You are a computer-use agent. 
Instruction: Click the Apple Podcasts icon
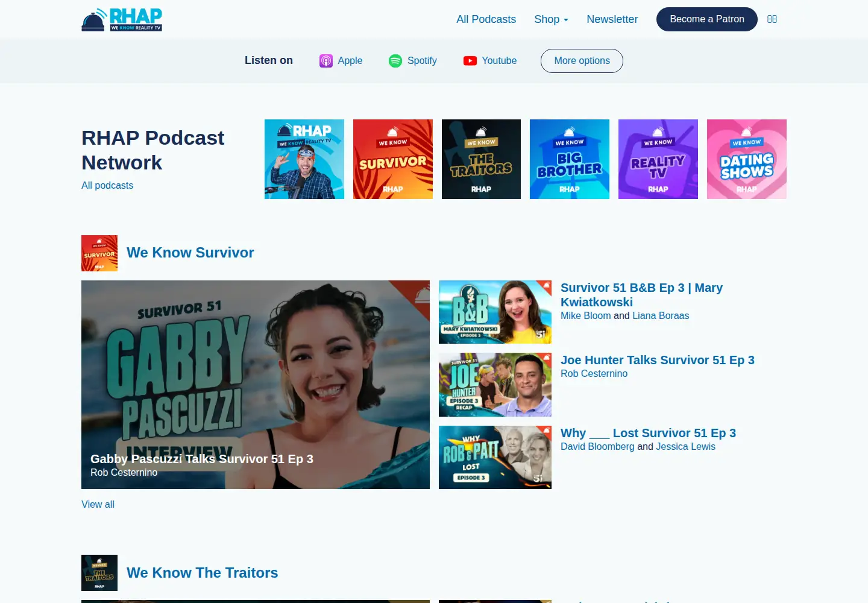(326, 61)
